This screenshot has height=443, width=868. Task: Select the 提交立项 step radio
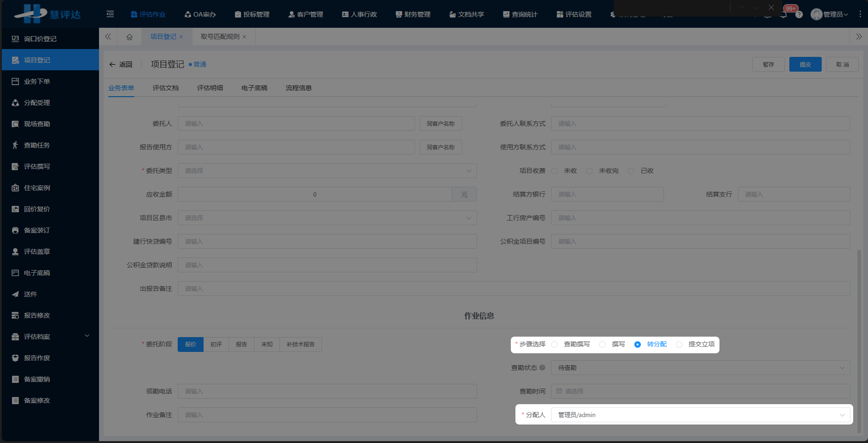679,345
